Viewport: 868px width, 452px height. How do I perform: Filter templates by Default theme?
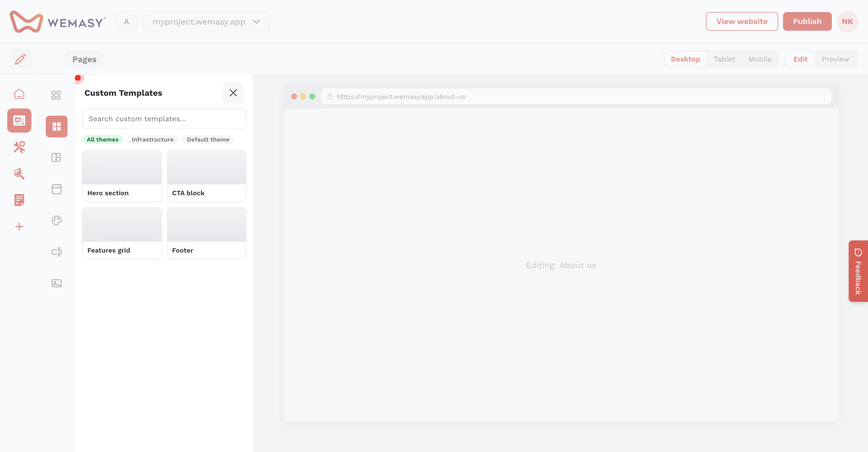pyautogui.click(x=208, y=140)
